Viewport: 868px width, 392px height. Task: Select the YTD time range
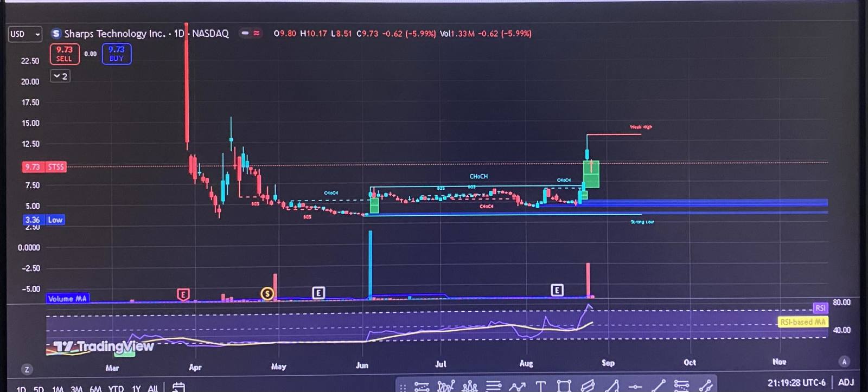point(116,389)
